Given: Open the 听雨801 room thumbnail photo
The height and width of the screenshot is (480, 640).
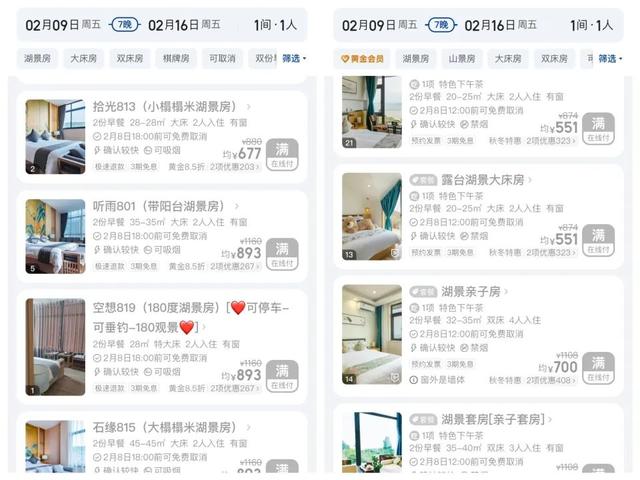Looking at the screenshot, I should tap(55, 236).
